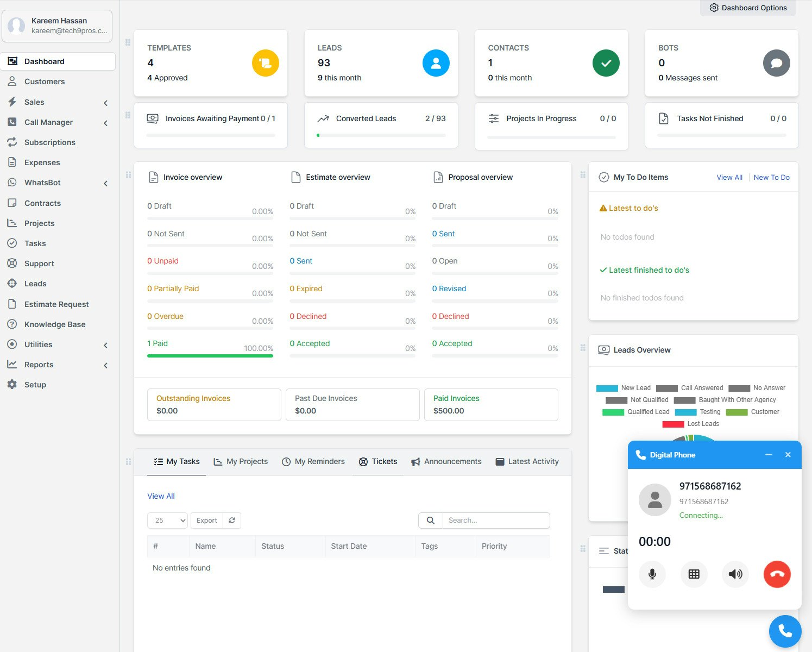Open Estimate Request in the sidebar
This screenshot has width=812, height=652.
58,304
